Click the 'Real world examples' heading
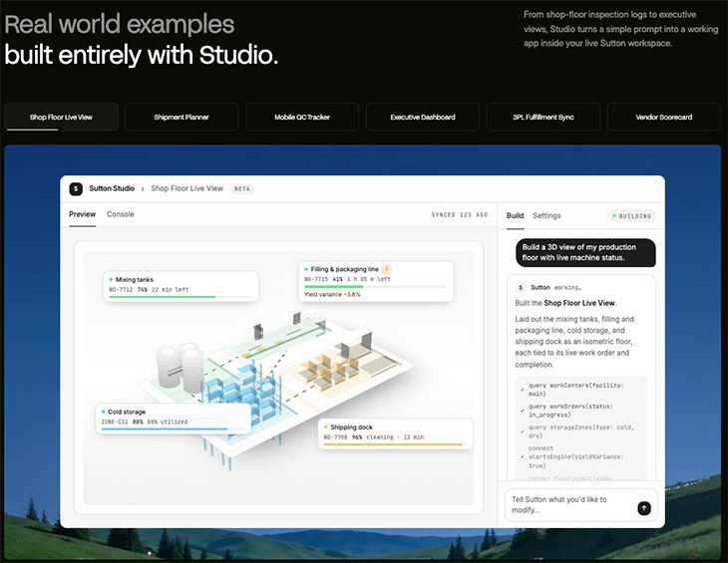Viewport: 728px width, 563px height. point(120,24)
